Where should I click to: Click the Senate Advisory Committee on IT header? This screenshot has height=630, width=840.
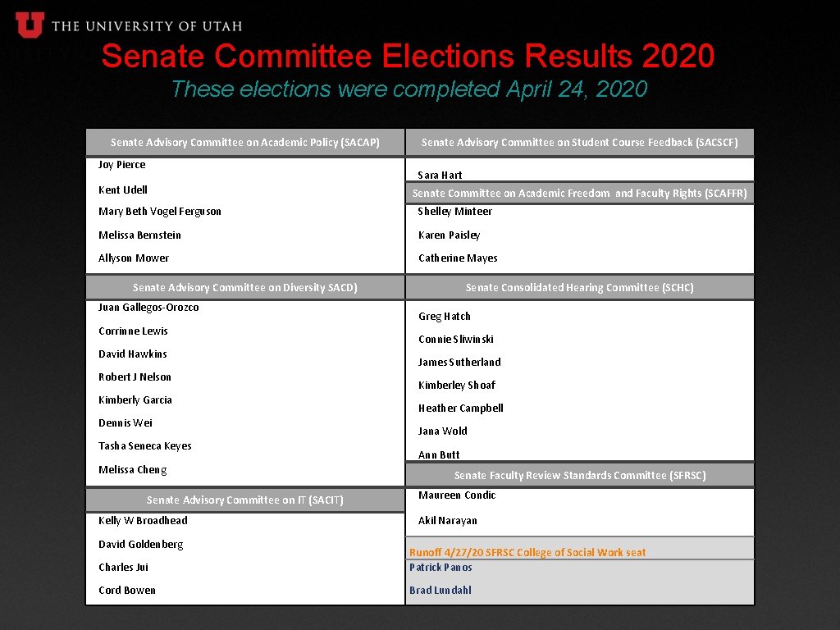[245, 500]
